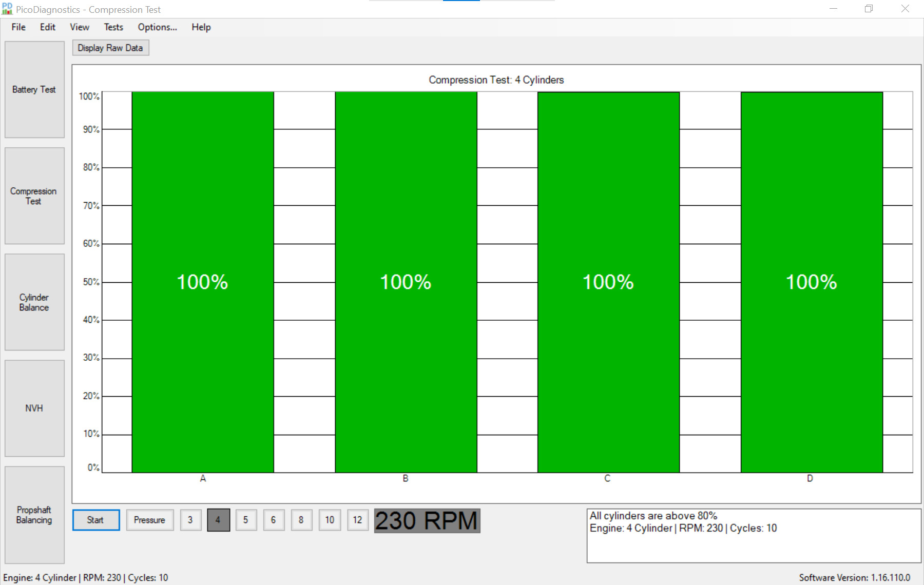Click the results text box
Screen dimensions: 924x585
tap(754, 536)
